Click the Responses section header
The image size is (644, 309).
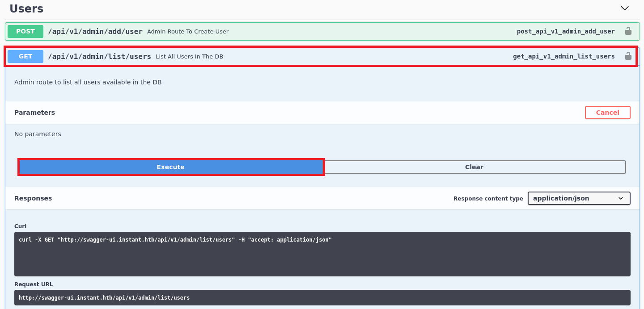[33, 198]
